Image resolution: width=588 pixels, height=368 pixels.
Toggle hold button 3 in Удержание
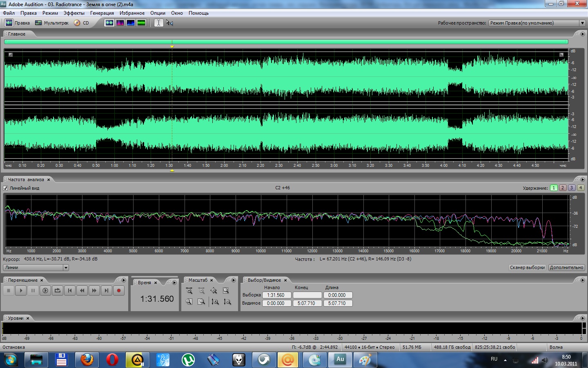coord(572,188)
